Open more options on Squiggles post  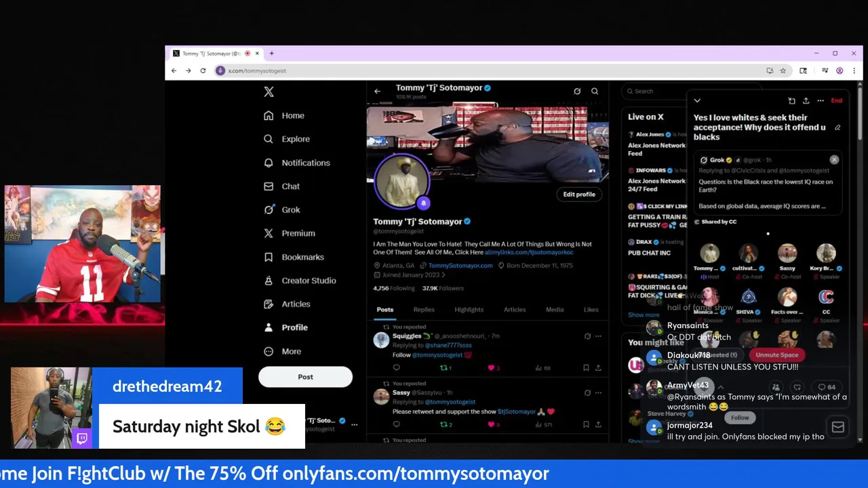(x=598, y=336)
